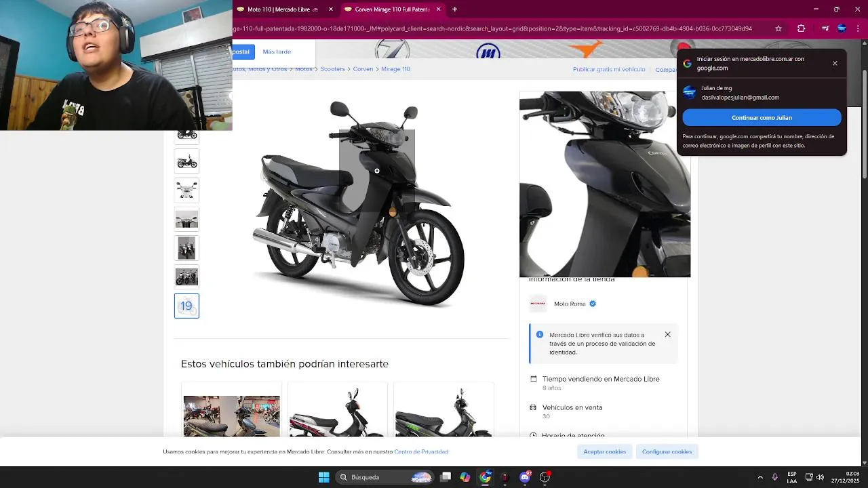868x488 pixels.
Task: Open a new browser tab
Action: coord(454,9)
